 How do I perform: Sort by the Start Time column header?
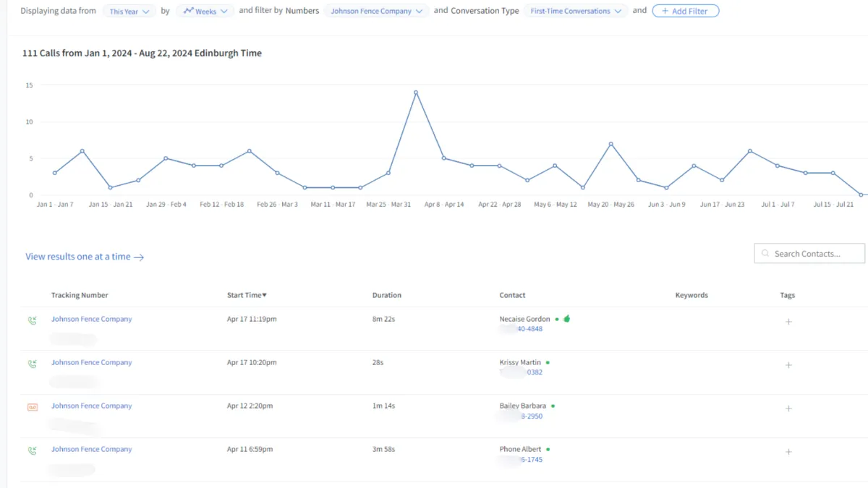pyautogui.click(x=247, y=295)
